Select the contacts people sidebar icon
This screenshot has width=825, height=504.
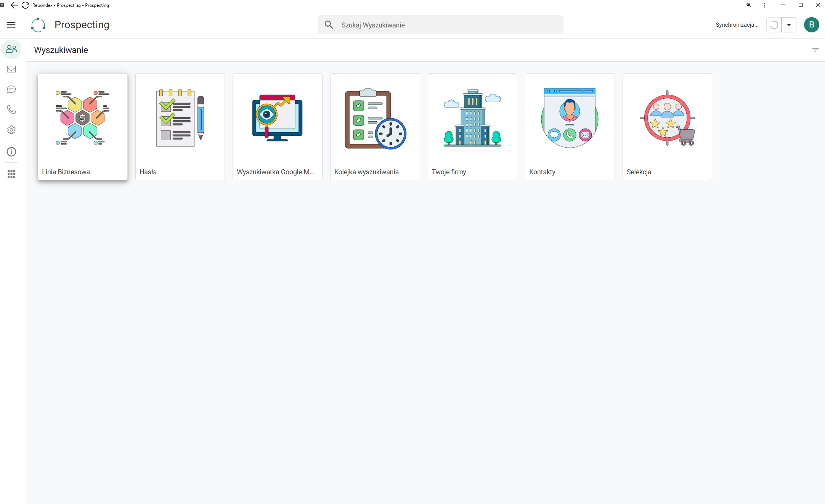pyautogui.click(x=11, y=49)
